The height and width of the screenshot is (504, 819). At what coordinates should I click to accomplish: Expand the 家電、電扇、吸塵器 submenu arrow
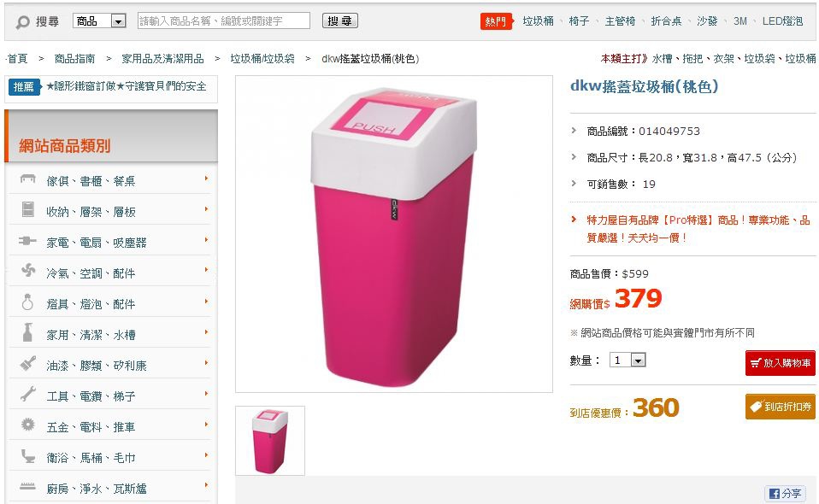click(x=206, y=240)
